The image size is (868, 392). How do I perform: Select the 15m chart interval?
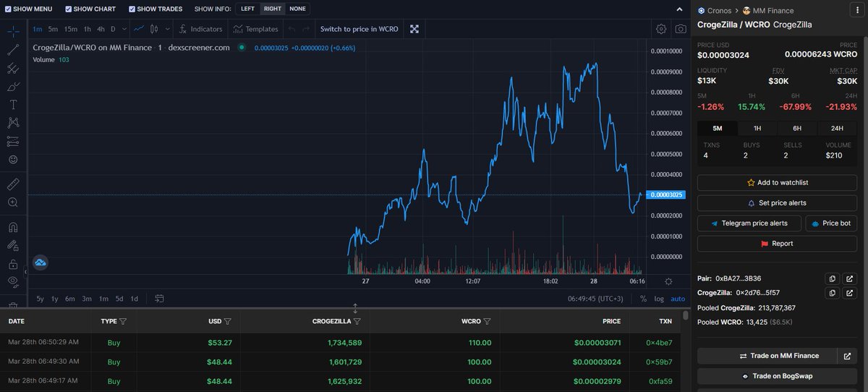click(x=70, y=29)
